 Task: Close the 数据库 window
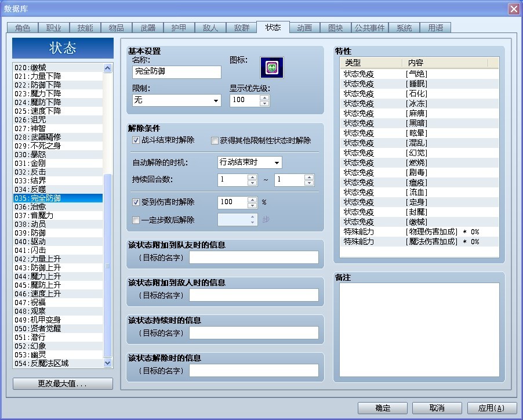(514, 9)
